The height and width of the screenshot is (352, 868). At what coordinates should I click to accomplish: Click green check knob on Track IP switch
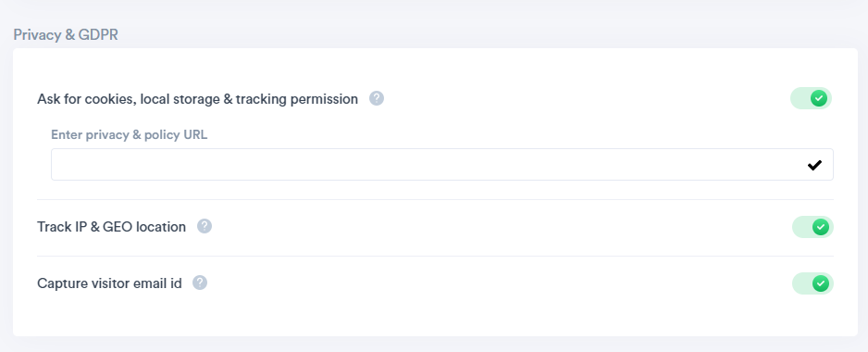[821, 227]
